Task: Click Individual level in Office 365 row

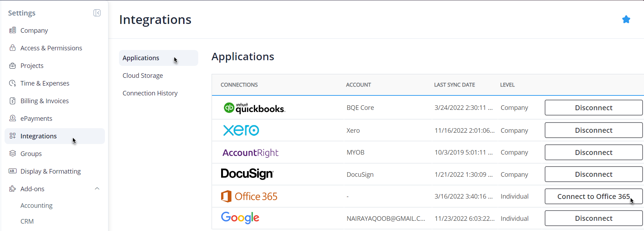Action: (x=514, y=196)
